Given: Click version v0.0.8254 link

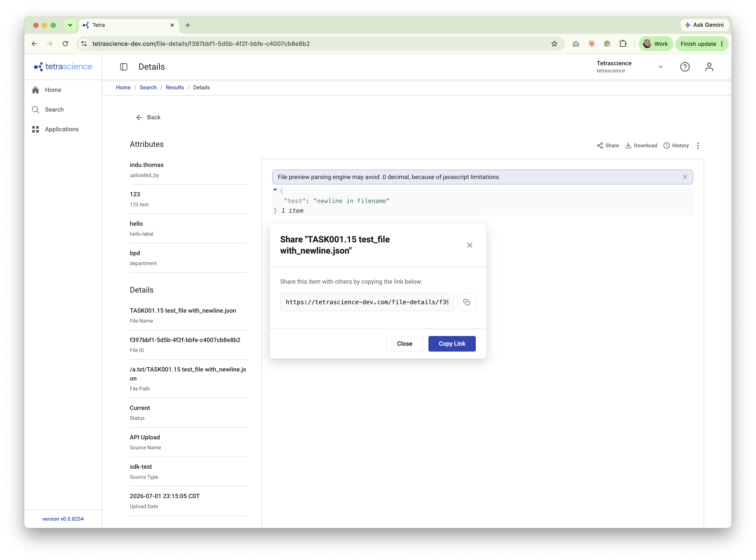Looking at the screenshot, I should [x=63, y=519].
